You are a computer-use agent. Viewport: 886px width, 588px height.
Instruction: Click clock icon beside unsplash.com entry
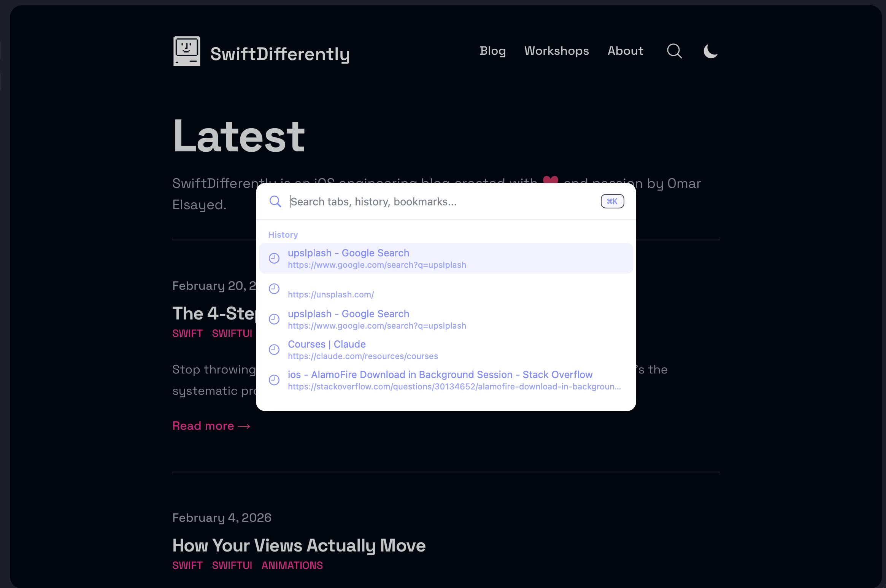pos(274,289)
